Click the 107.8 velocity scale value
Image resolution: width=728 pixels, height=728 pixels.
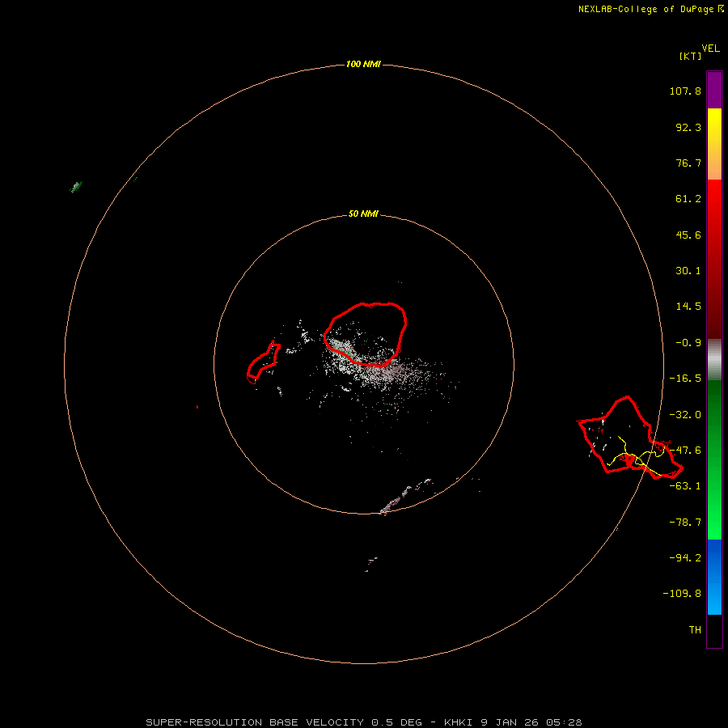click(685, 91)
